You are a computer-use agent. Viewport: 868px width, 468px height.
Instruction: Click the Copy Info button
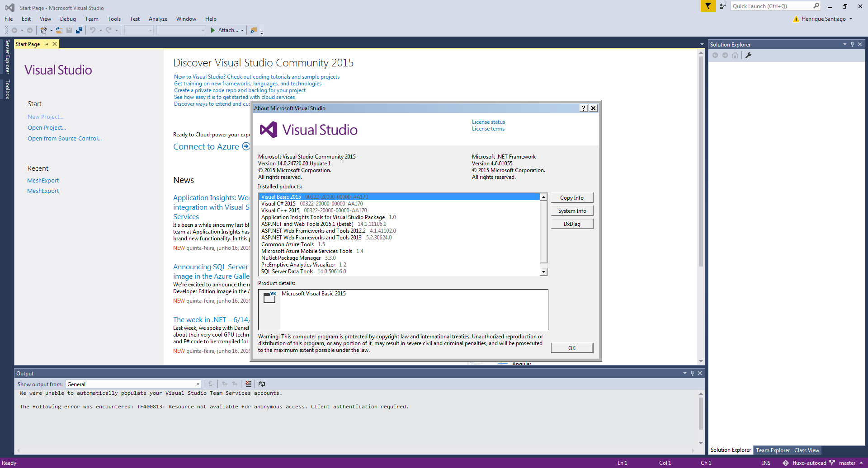click(572, 198)
